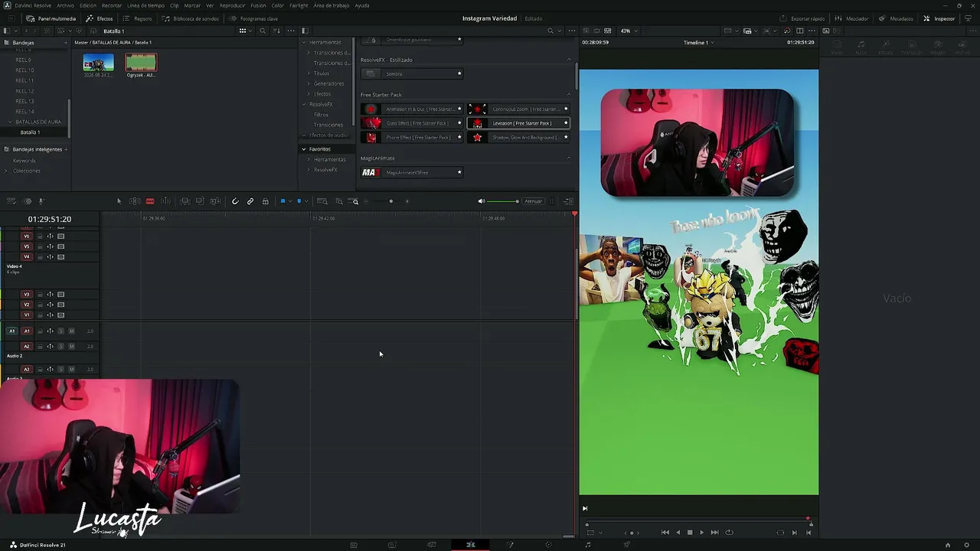The image size is (980, 551).
Task: Activate the trim edit mode tool
Action: 135,201
